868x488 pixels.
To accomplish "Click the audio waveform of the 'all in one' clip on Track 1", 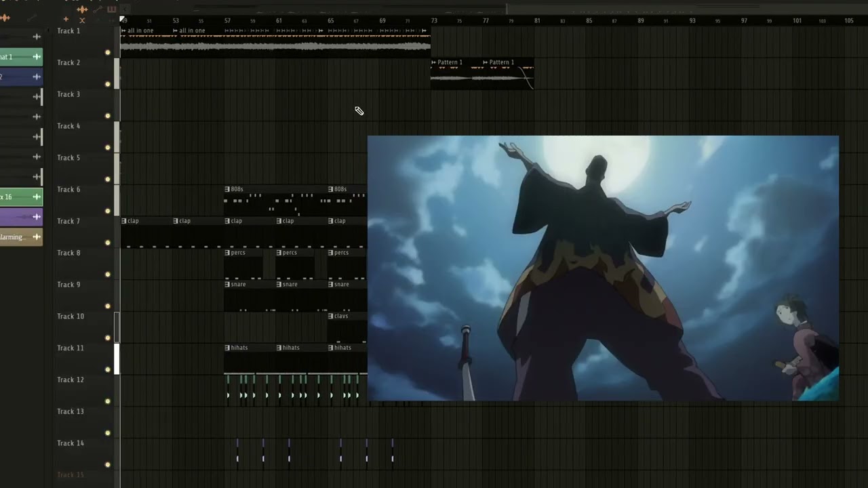I will coord(275,46).
